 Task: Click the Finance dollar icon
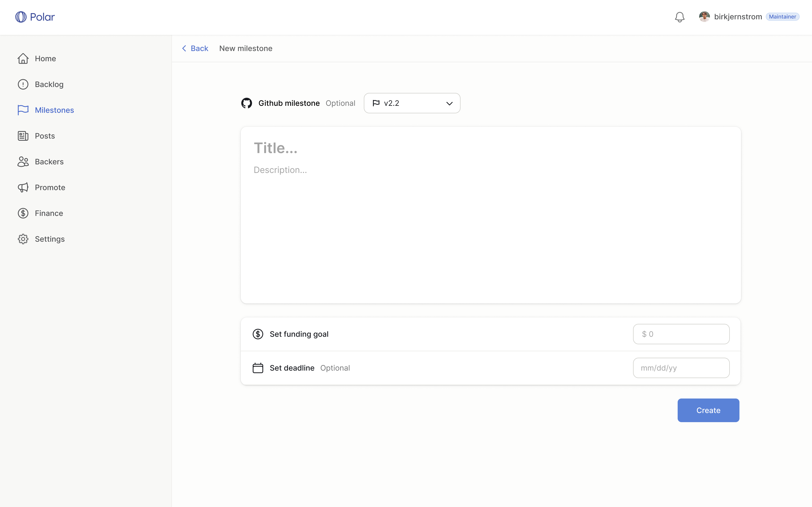coord(23,213)
